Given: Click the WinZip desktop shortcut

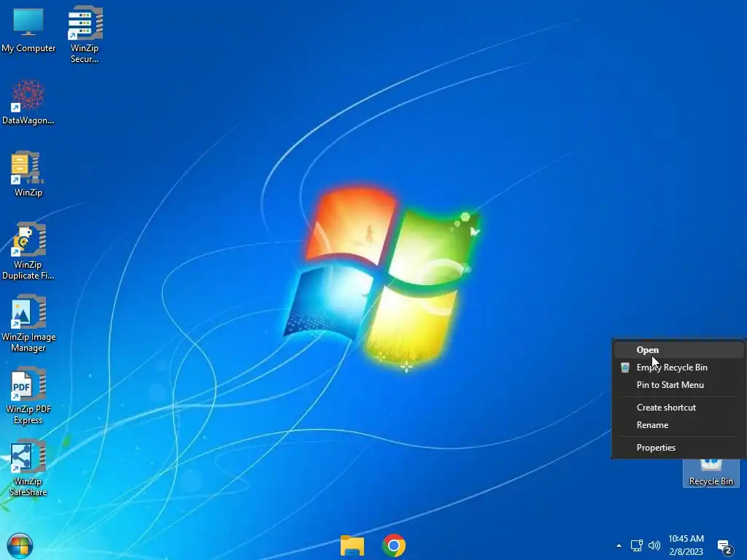Looking at the screenshot, I should [x=28, y=174].
